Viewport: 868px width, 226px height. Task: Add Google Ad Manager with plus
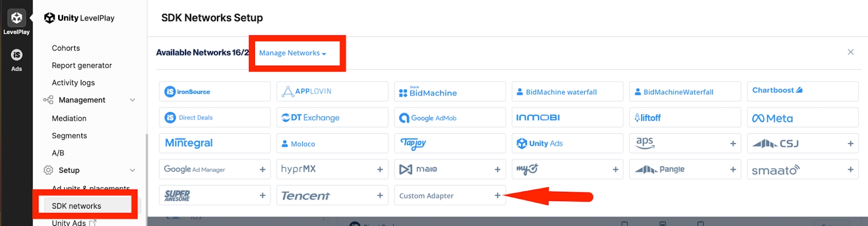pyautogui.click(x=263, y=169)
